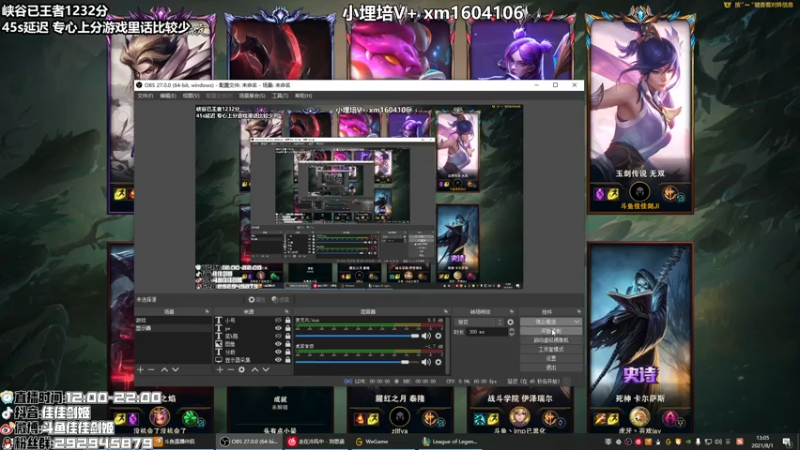Toggle visibility eye of second source row

click(x=278, y=328)
